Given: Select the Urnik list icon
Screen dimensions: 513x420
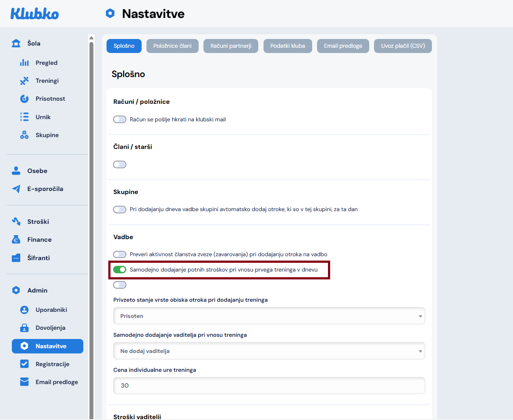Looking at the screenshot, I should coord(25,117).
